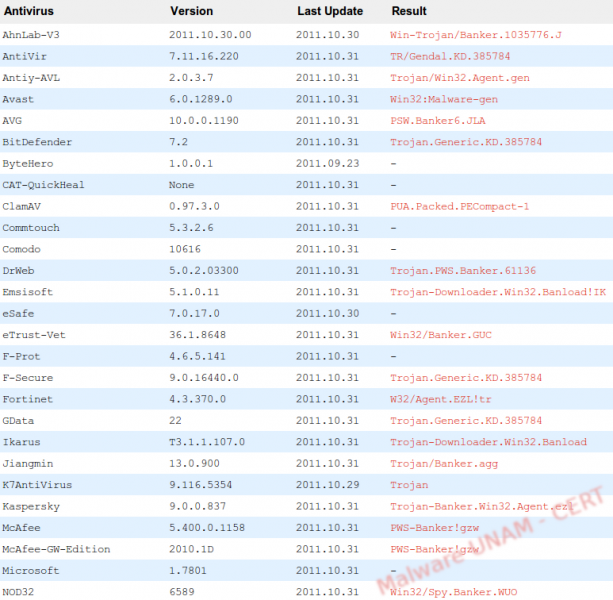This screenshot has height=600, width=613.
Task: Select result Trojan-Downloader.Win32.Banload!IK
Action: pyautogui.click(x=498, y=292)
